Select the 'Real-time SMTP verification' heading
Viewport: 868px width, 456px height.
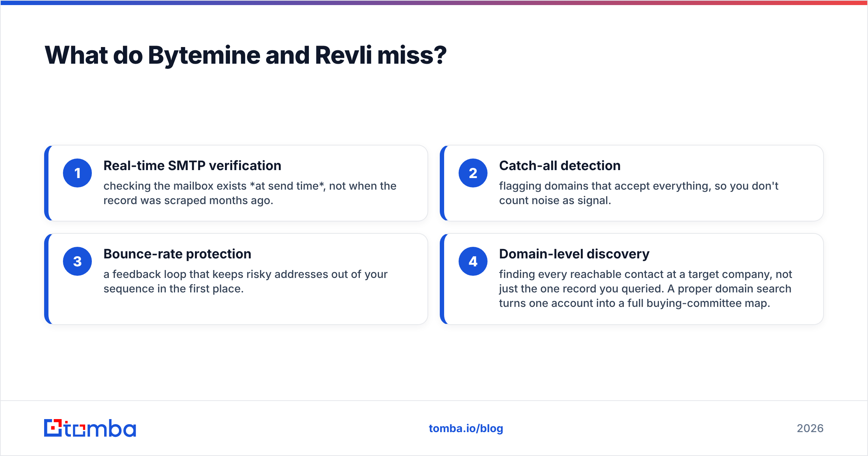(x=192, y=166)
